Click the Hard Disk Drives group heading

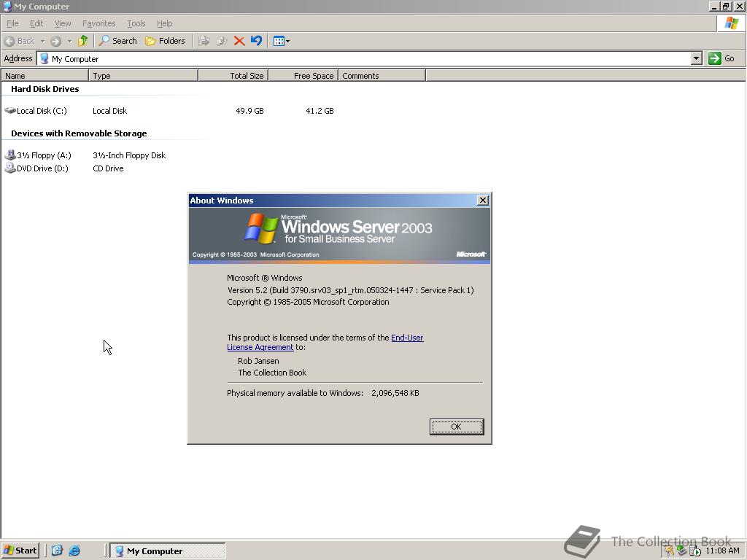(x=44, y=89)
